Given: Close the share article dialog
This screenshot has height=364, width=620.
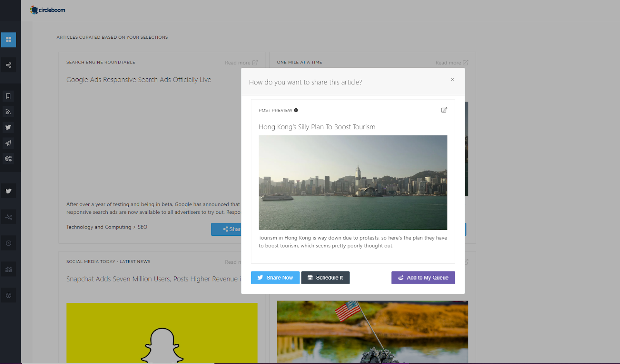Looking at the screenshot, I should point(452,80).
